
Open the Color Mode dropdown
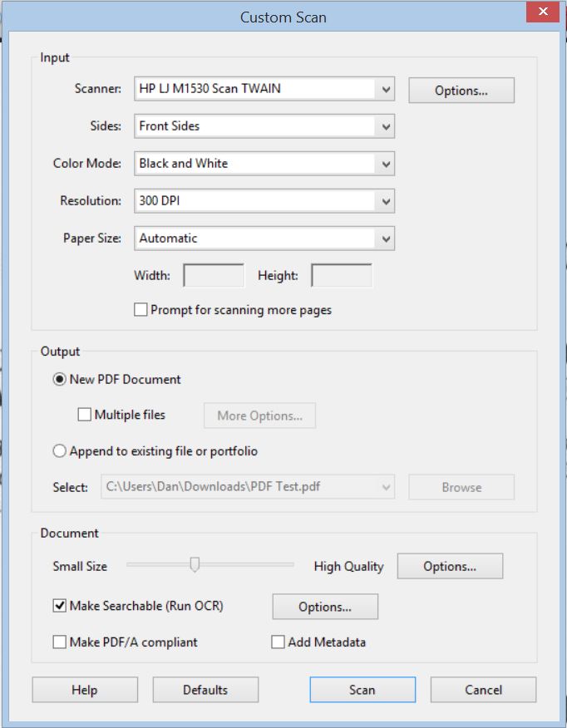(385, 164)
